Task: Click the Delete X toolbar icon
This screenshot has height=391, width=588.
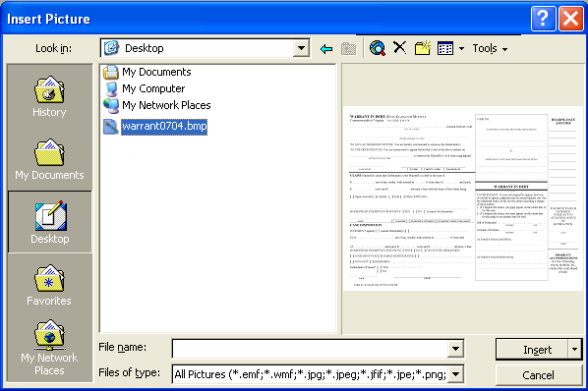Action: click(400, 48)
